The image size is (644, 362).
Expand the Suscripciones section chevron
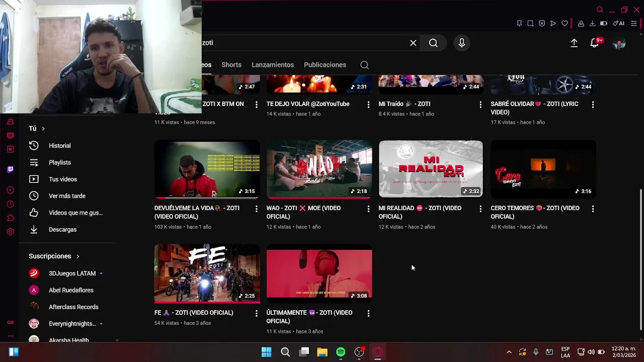[x=77, y=256]
